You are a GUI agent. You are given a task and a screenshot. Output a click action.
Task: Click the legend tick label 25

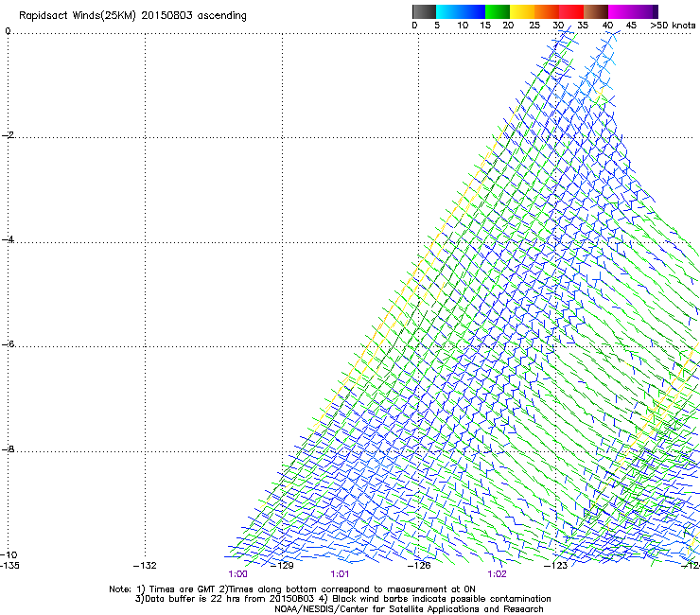[x=534, y=25]
